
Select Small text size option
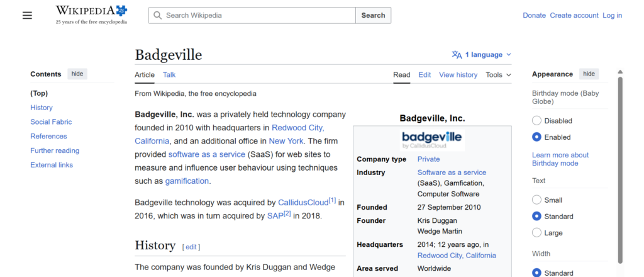pos(536,200)
